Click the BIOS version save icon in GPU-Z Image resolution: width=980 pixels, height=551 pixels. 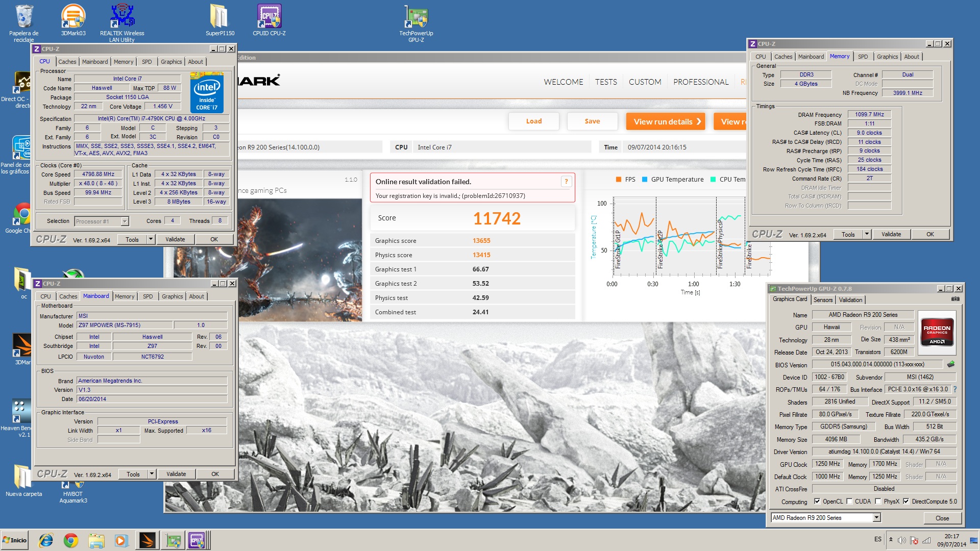(951, 364)
